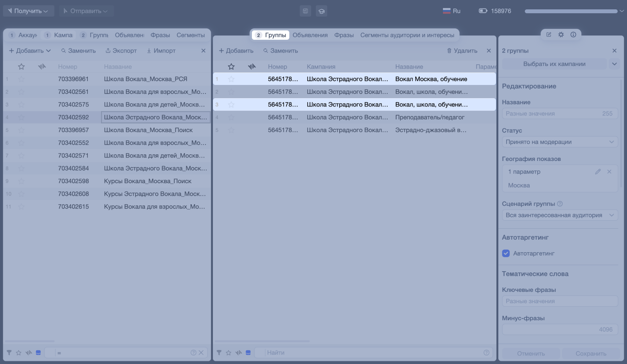Click the Отменить button

[531, 353]
